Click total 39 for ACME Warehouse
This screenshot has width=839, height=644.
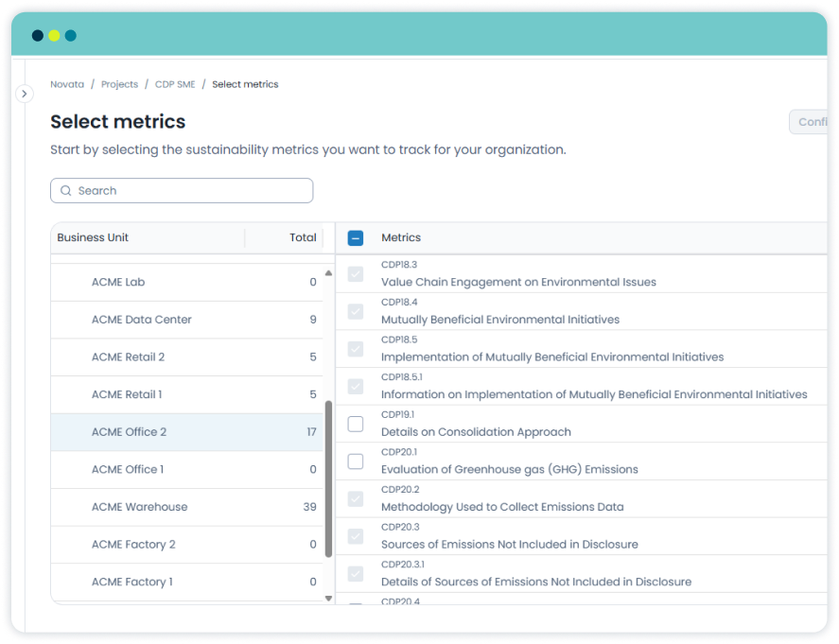pos(310,507)
